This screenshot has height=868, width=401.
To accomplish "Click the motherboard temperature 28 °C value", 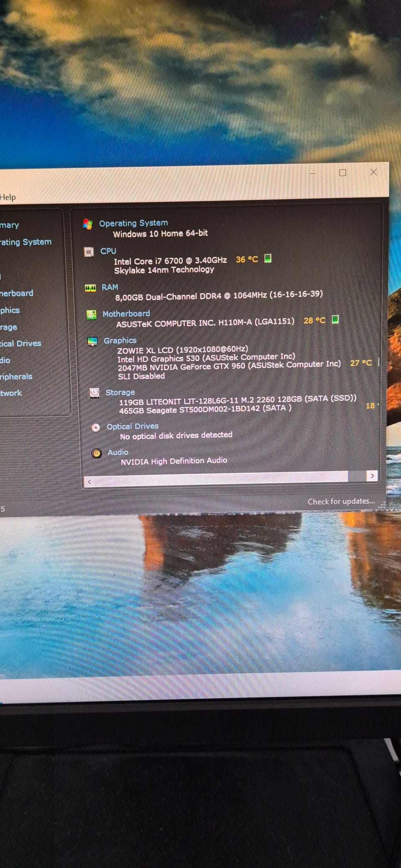I will (x=315, y=320).
